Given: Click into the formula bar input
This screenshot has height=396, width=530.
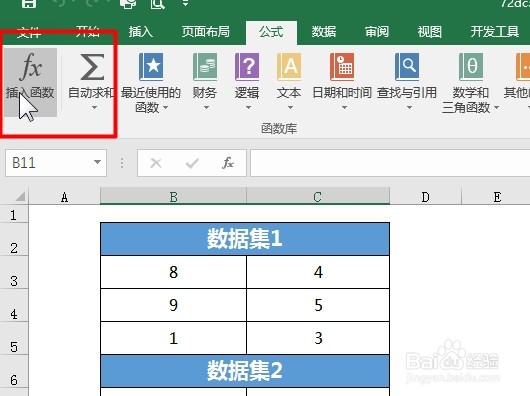Looking at the screenshot, I should 390,163.
